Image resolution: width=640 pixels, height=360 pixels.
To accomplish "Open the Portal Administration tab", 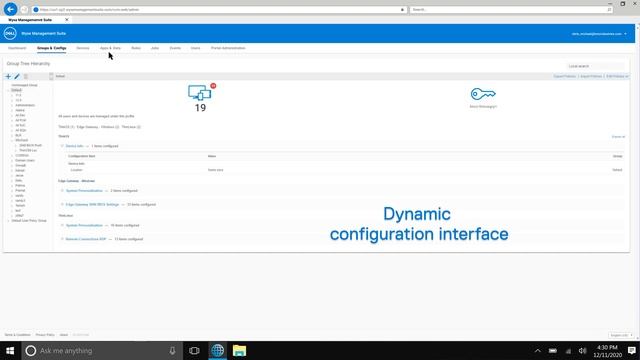I will [228, 48].
